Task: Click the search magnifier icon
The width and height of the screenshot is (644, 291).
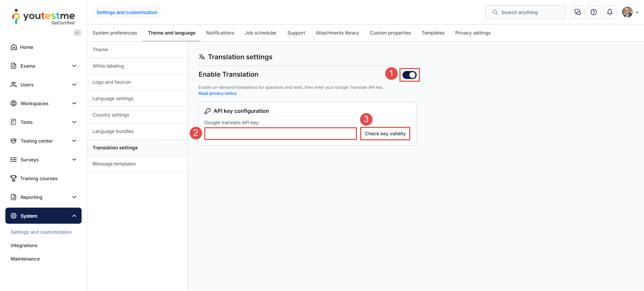Action: click(x=495, y=12)
